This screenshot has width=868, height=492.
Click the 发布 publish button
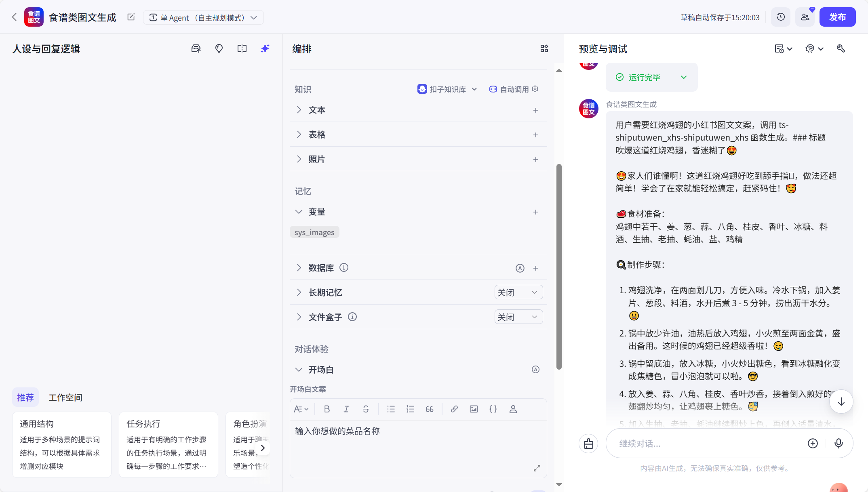click(x=837, y=17)
